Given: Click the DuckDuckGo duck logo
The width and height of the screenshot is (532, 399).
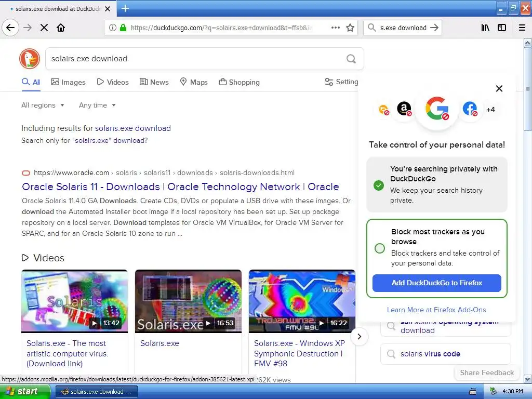Looking at the screenshot, I should pyautogui.click(x=30, y=58).
